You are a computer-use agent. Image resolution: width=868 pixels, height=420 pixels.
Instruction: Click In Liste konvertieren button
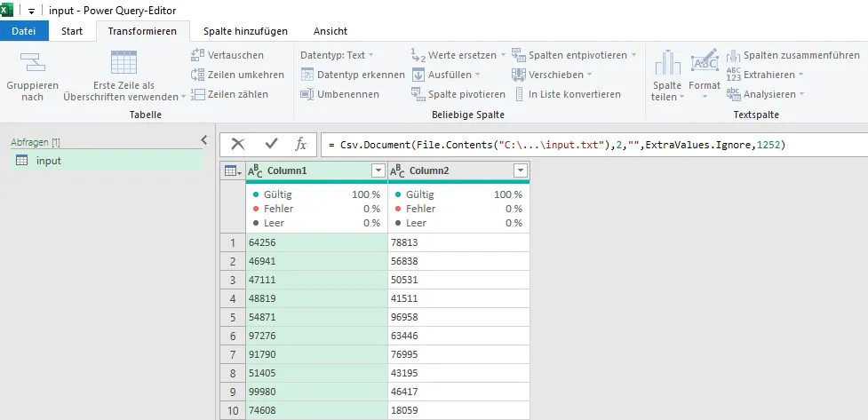[568, 94]
